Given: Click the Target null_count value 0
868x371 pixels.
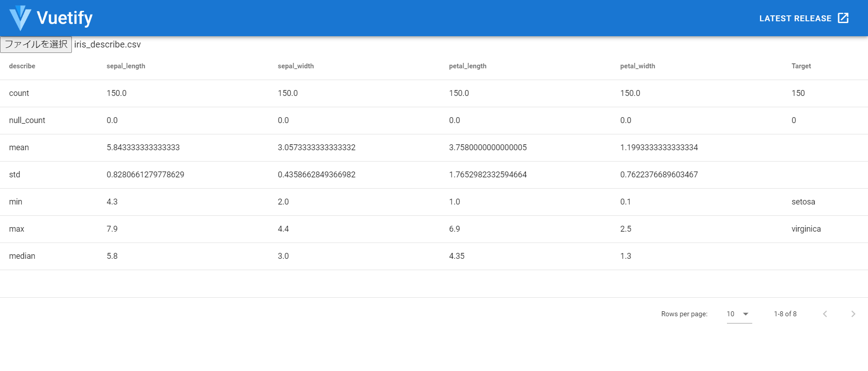Looking at the screenshot, I should 794,120.
